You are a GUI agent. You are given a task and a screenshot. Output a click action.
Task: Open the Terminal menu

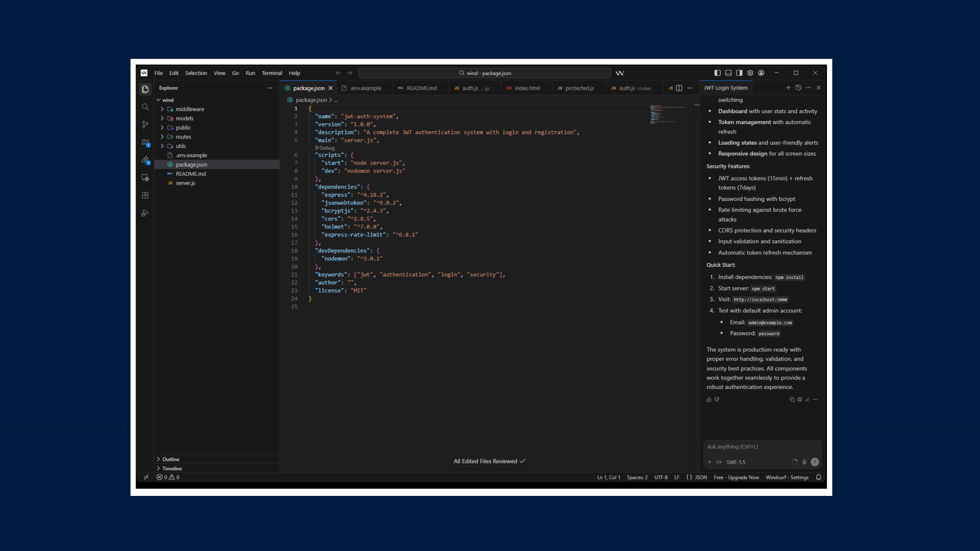coord(271,73)
